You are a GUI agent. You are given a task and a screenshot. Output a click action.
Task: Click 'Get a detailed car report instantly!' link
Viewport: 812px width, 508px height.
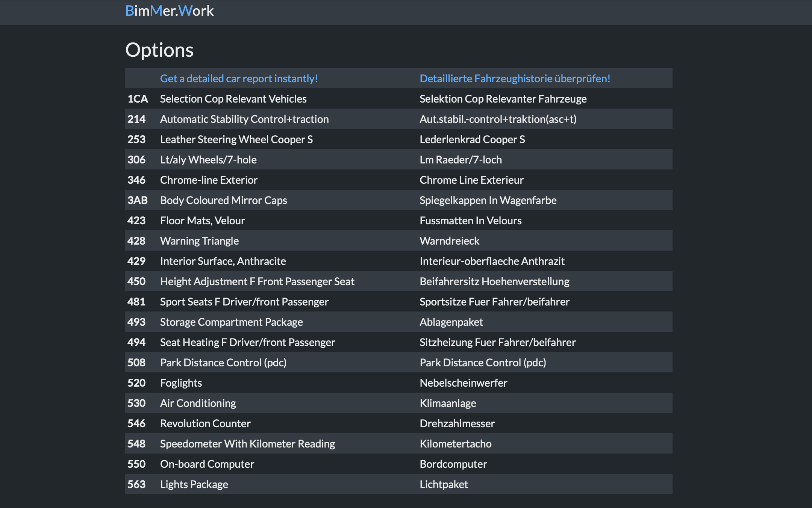click(x=239, y=79)
